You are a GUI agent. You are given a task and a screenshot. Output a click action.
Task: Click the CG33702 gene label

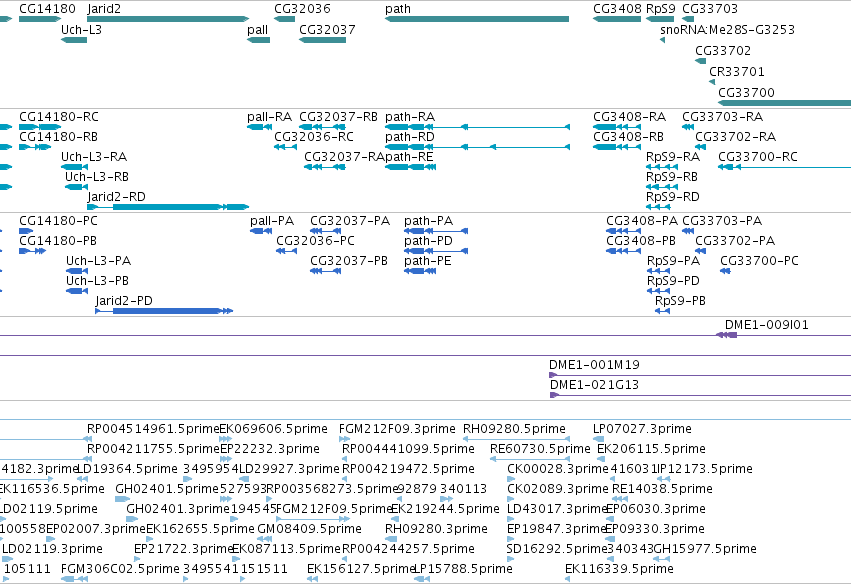click(723, 50)
